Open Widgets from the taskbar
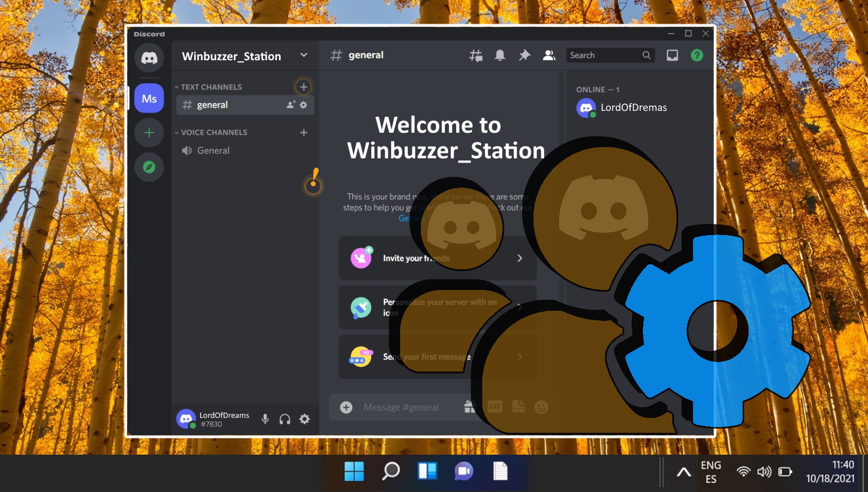This screenshot has width=868, height=492. click(x=427, y=471)
